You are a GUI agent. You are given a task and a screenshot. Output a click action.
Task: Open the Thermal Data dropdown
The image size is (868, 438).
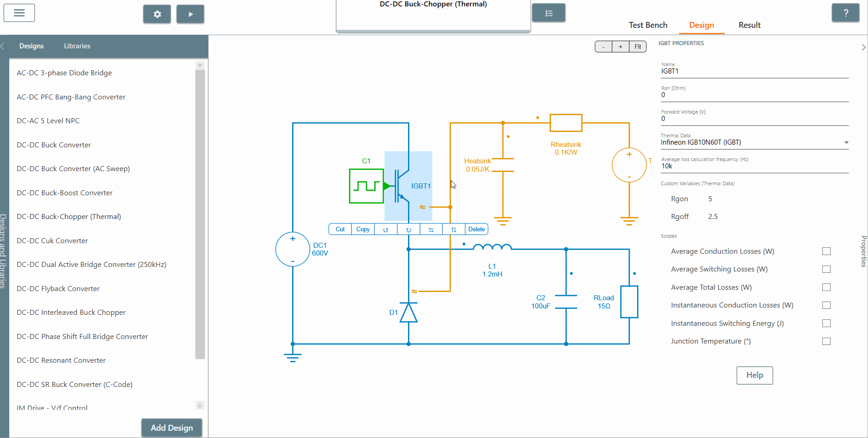[846, 142]
